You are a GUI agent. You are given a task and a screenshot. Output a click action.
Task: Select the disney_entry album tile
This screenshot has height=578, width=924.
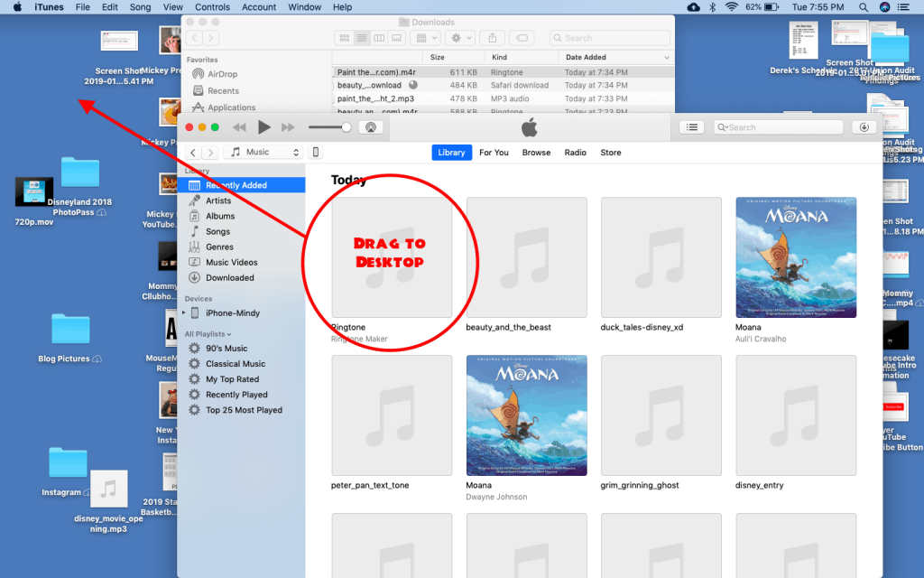(796, 415)
